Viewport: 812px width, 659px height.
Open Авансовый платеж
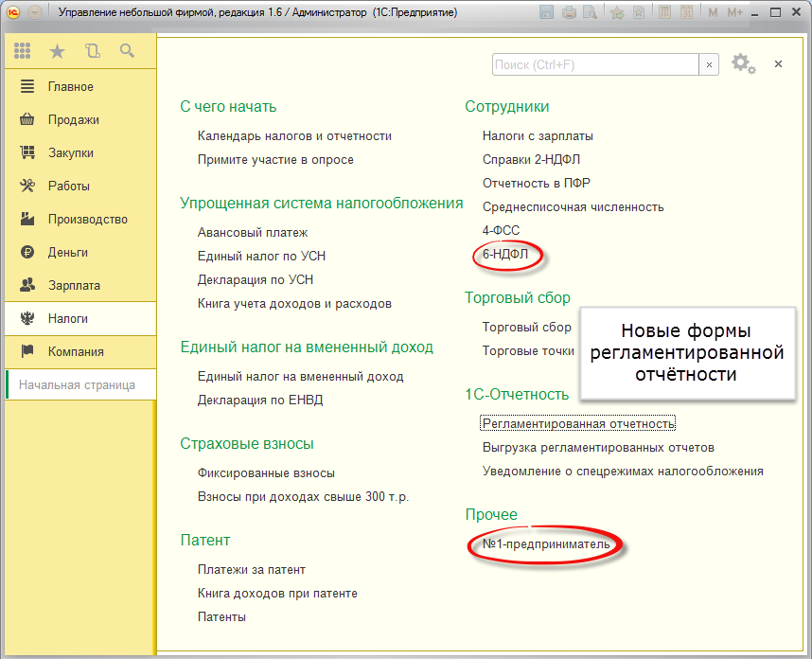(x=253, y=233)
